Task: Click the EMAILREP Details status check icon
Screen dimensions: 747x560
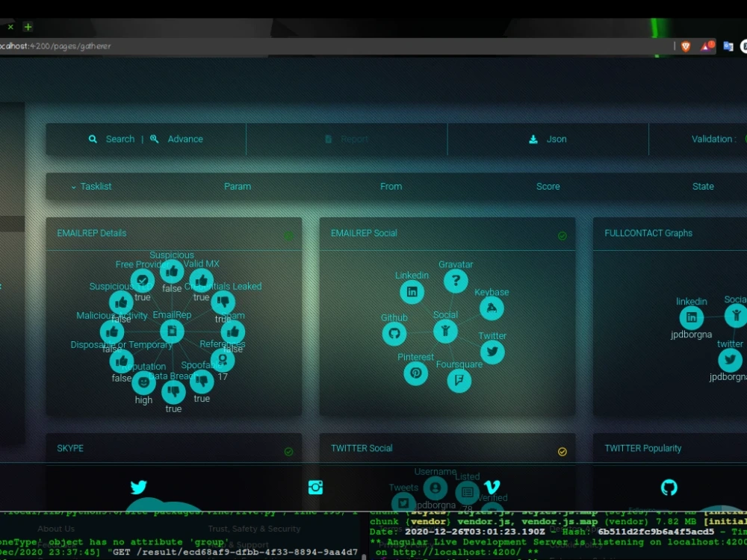Action: pyautogui.click(x=288, y=236)
